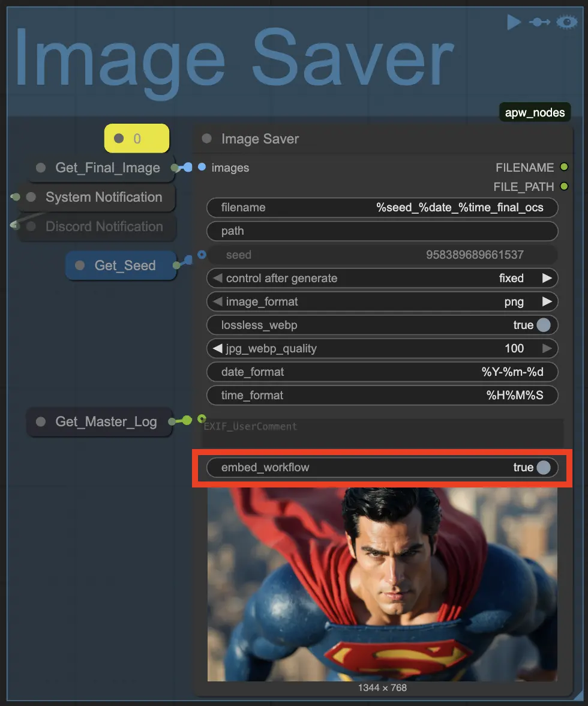Toggle the lossless_webp switch
The height and width of the screenshot is (706, 588).
[x=543, y=325]
